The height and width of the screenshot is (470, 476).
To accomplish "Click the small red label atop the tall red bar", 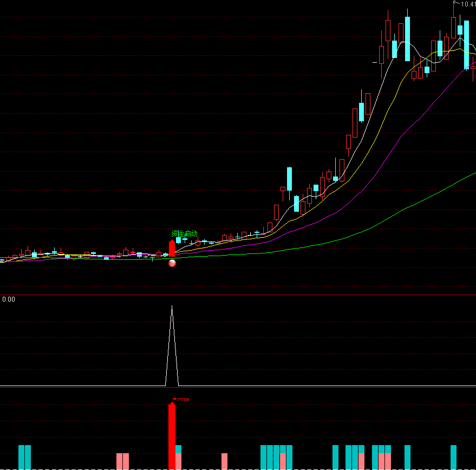I will [x=181, y=400].
